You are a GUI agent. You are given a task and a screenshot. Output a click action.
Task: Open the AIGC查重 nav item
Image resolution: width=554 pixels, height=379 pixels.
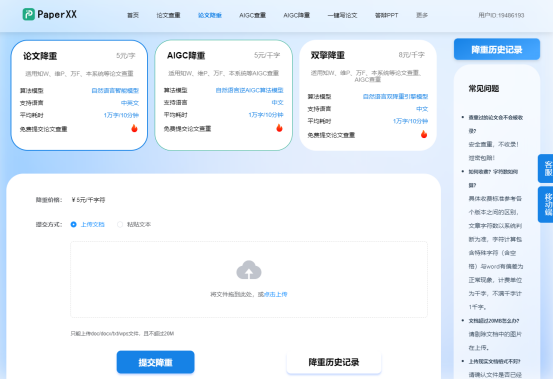pos(252,15)
